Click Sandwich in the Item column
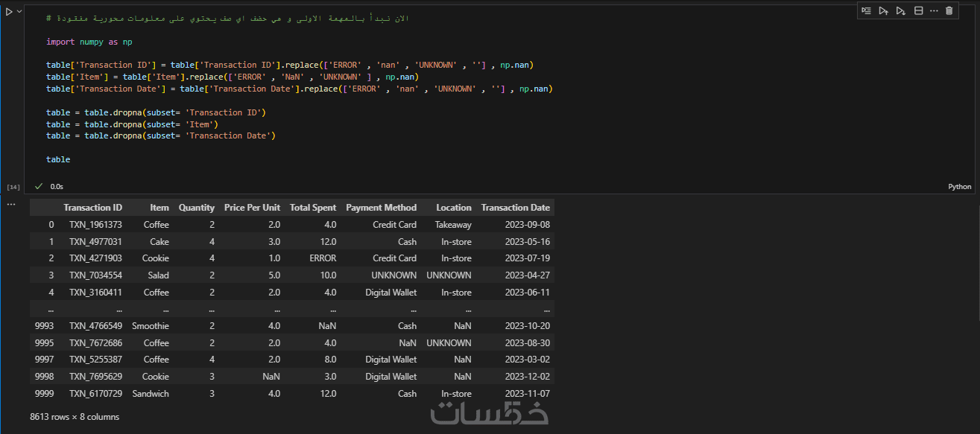 pos(151,394)
